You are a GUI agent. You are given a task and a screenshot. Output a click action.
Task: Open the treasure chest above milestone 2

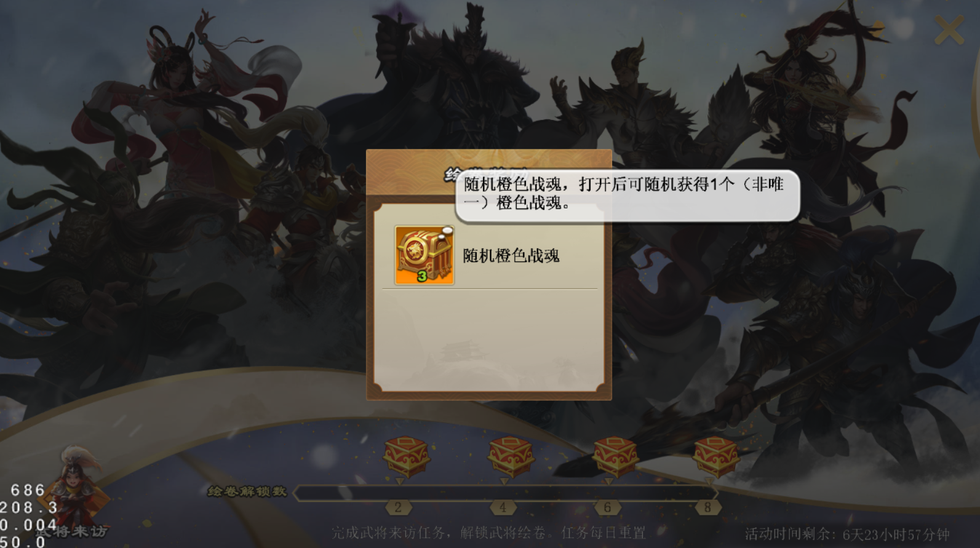click(x=406, y=456)
